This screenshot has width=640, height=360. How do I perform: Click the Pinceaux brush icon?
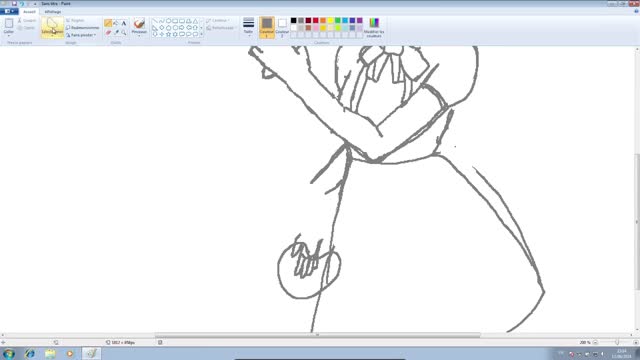point(139,23)
